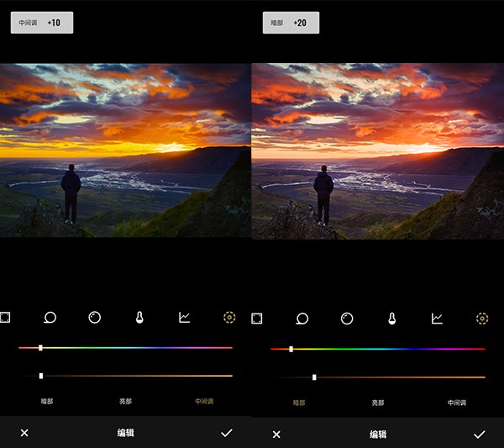The height and width of the screenshot is (448, 504).
Task: Select the exposure circle icon in the right screen
Action: point(347,319)
